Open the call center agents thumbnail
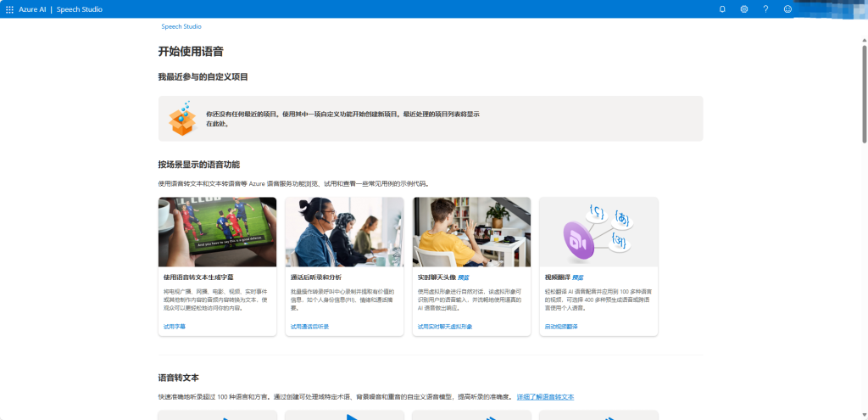868x420 pixels. [x=344, y=232]
